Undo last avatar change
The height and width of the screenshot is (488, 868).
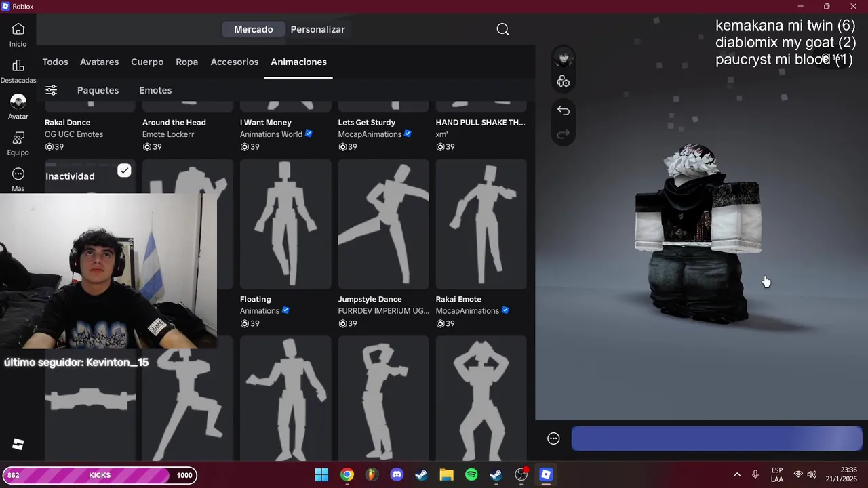tap(564, 110)
